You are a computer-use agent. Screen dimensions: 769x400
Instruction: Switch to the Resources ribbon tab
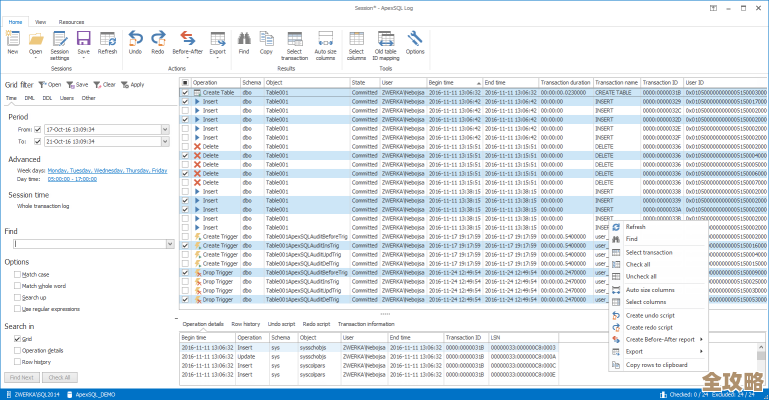[x=71, y=20]
